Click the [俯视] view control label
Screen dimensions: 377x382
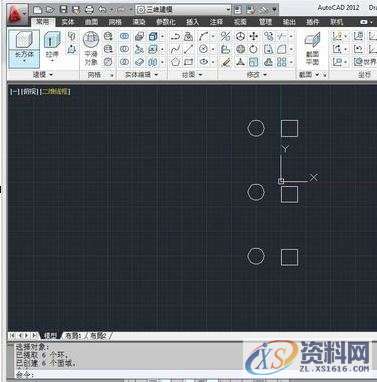pos(30,91)
